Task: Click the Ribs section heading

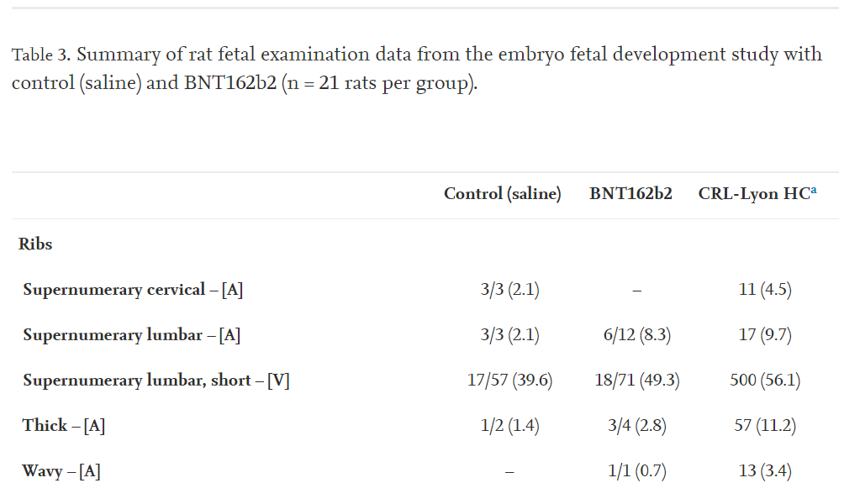Action: pos(35,244)
